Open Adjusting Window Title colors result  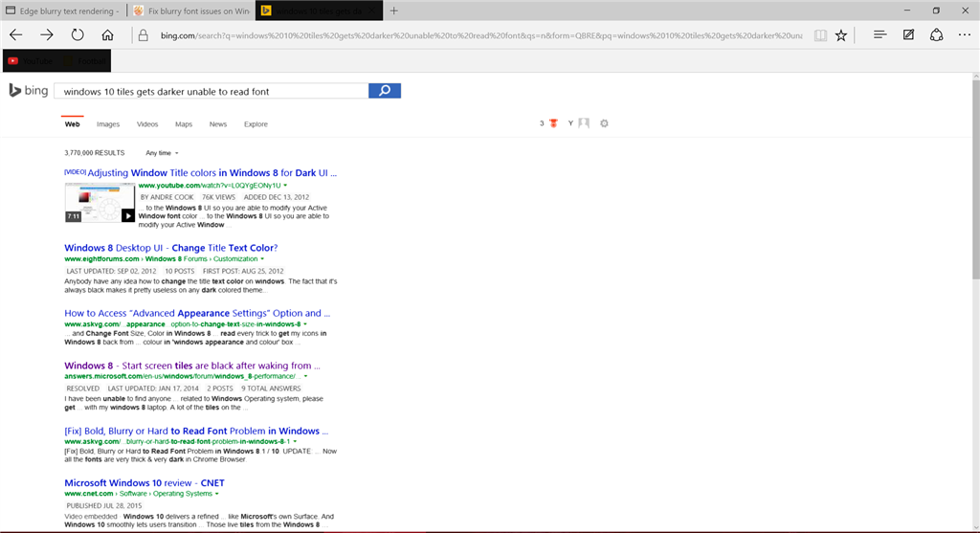pos(212,173)
